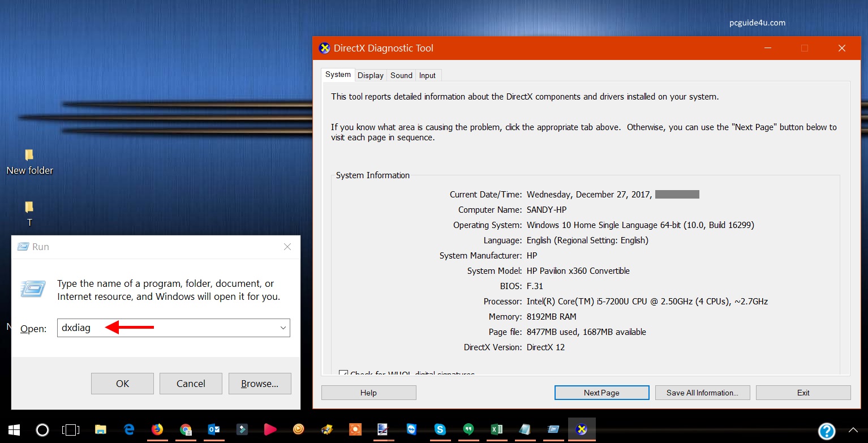Click the Next Page button
Screen dimensions: 868x443
(x=601, y=392)
